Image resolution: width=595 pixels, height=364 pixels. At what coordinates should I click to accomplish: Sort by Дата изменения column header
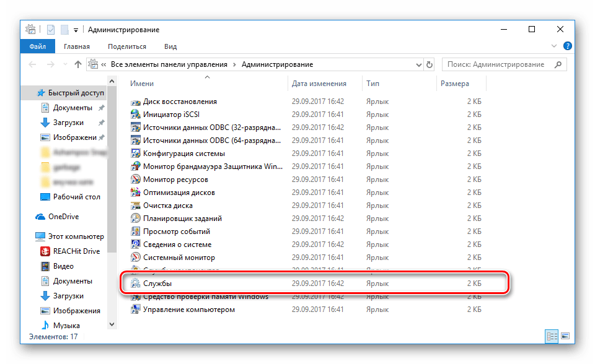(319, 84)
